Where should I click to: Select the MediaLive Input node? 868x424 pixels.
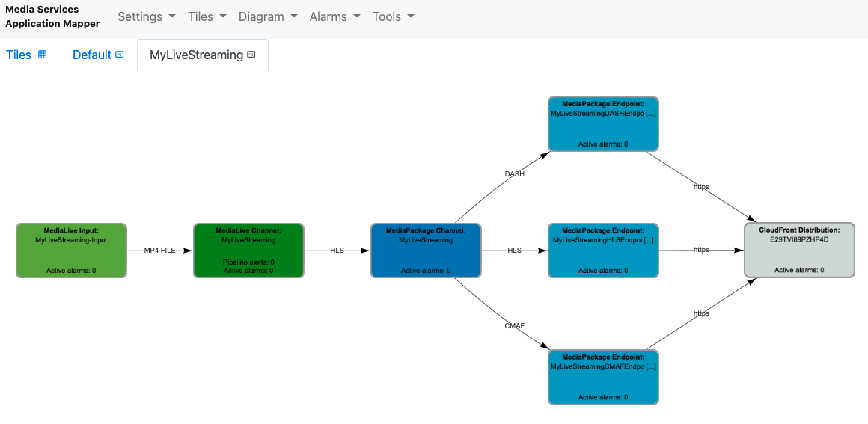pos(71,251)
